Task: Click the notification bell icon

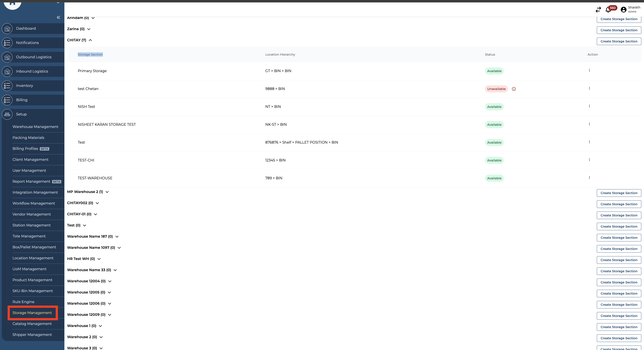Action: pyautogui.click(x=608, y=10)
